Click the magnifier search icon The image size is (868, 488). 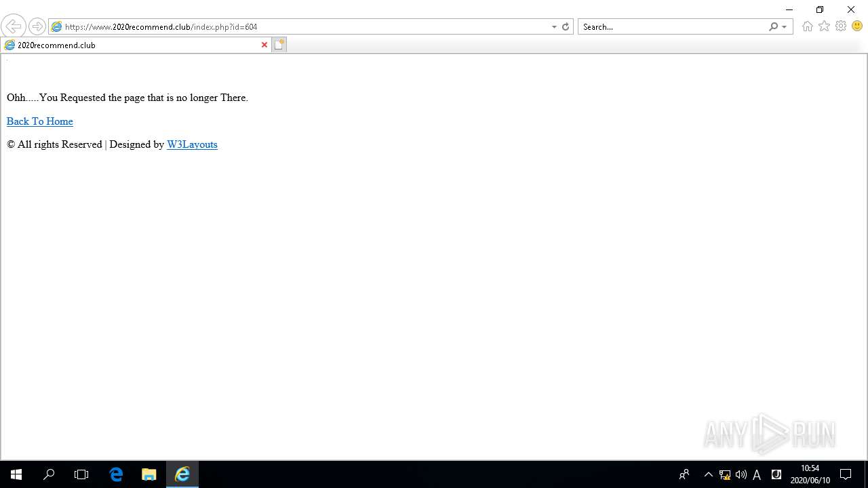[773, 27]
